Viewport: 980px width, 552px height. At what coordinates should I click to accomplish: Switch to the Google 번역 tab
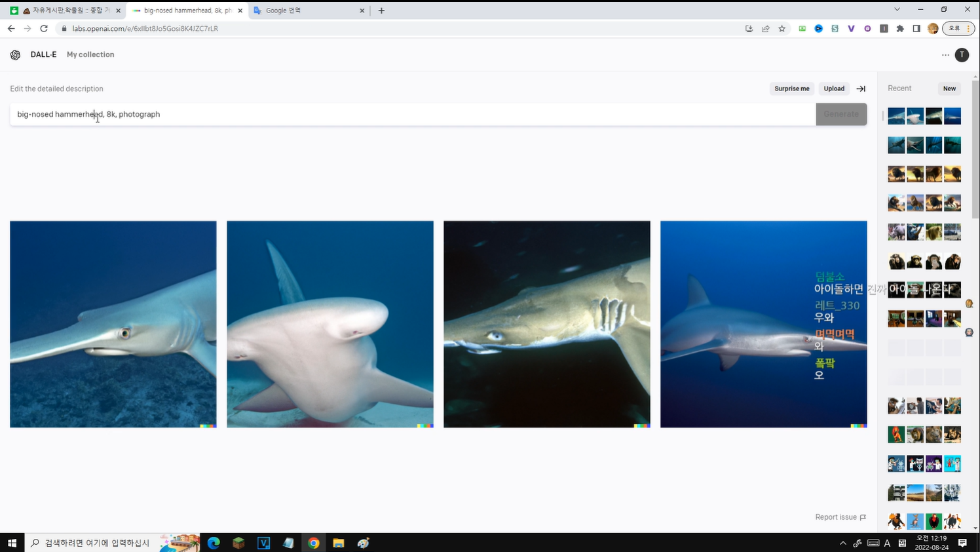pos(308,10)
